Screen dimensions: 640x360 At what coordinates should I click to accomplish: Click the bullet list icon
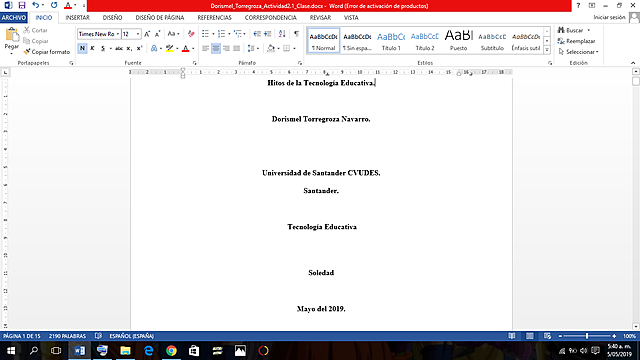point(205,34)
